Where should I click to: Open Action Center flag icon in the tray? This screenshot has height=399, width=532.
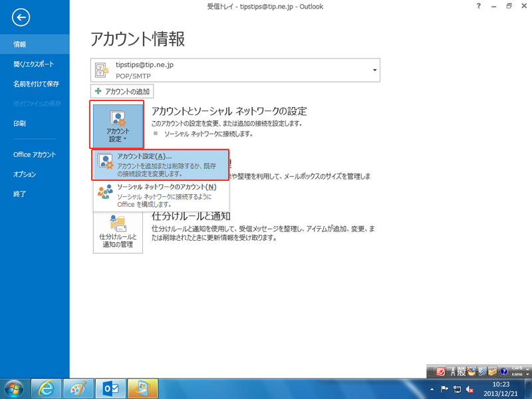tap(444, 389)
